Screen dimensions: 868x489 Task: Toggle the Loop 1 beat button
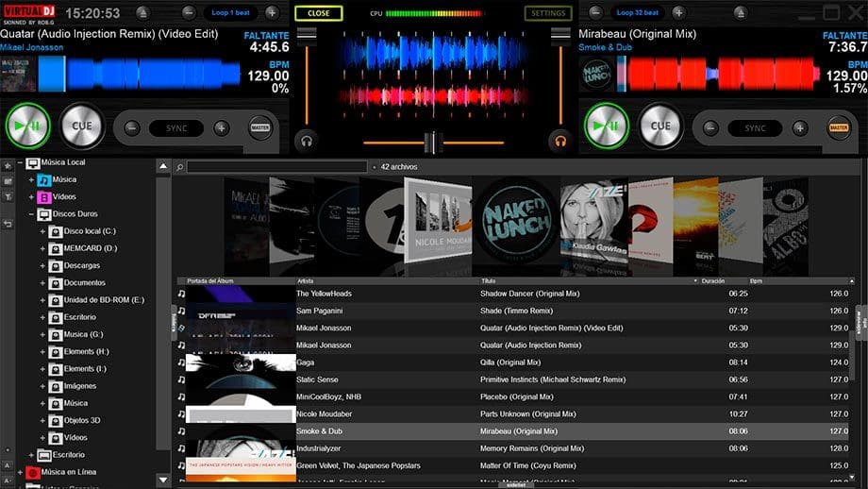pyautogui.click(x=230, y=12)
